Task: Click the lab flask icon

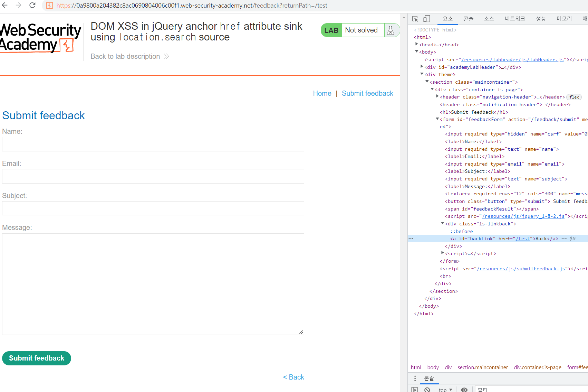Action: [391, 30]
